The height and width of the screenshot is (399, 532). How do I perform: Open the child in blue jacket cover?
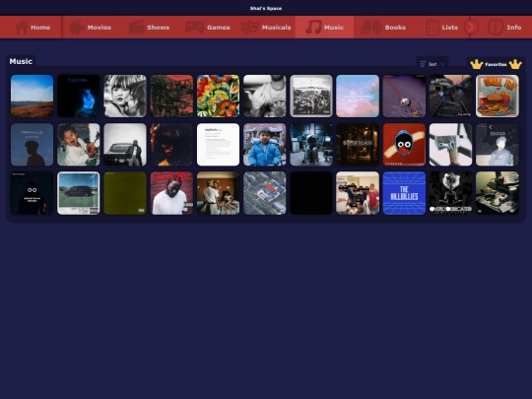point(265,145)
